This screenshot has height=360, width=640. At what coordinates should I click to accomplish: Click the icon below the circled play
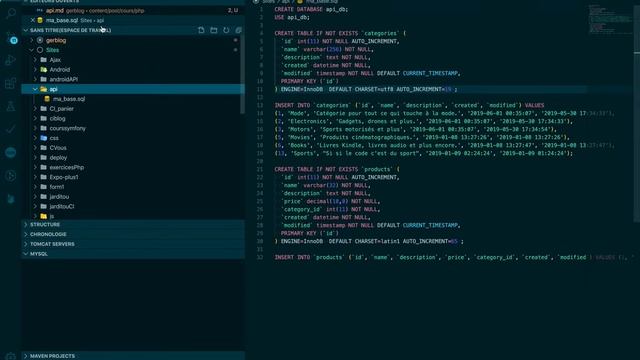(11, 199)
